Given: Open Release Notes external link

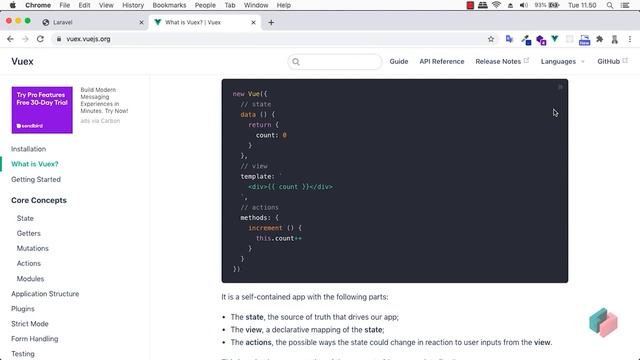Looking at the screenshot, I should 502,62.
